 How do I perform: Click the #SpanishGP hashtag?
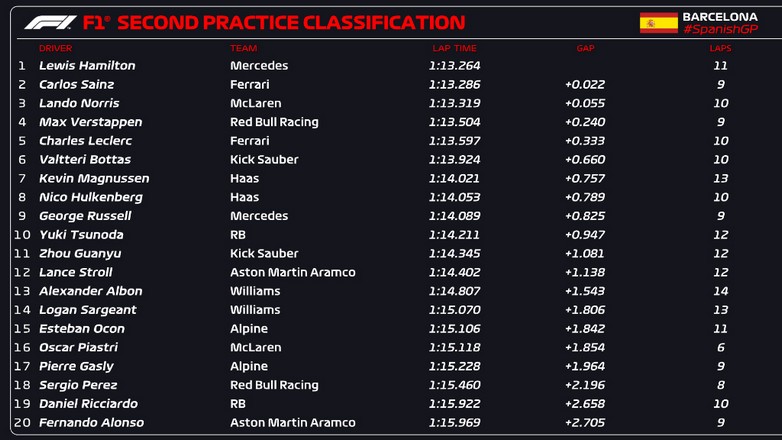719,30
